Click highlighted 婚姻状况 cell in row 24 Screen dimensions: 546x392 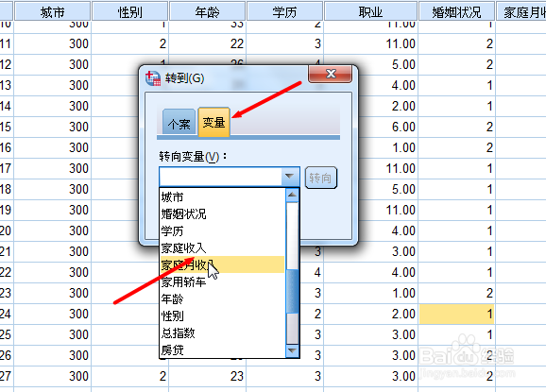457,314
